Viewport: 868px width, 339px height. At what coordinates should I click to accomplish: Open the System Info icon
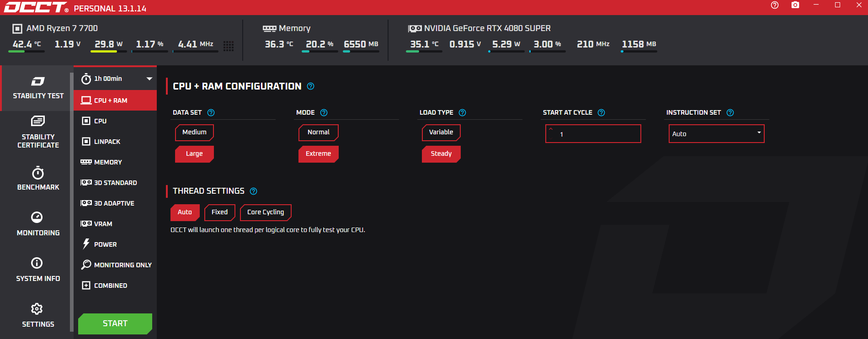[x=37, y=263]
